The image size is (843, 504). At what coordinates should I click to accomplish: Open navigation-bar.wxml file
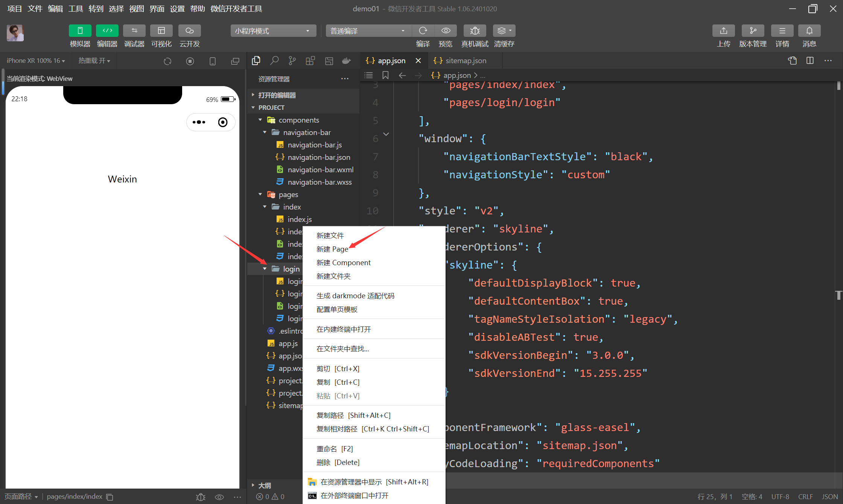(x=320, y=170)
